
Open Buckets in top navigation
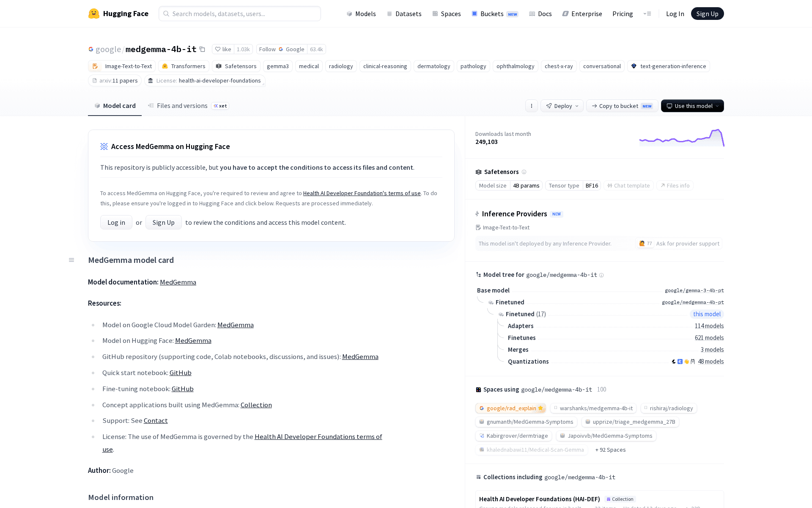tap(495, 14)
